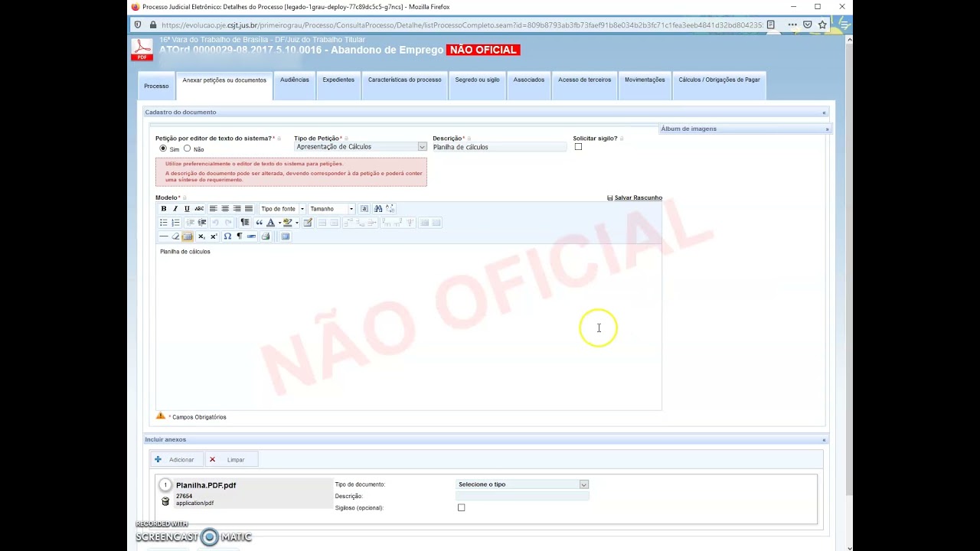Screen dimensions: 980x551
Task: Click 'Adicionar' attachment button
Action: [x=175, y=460]
